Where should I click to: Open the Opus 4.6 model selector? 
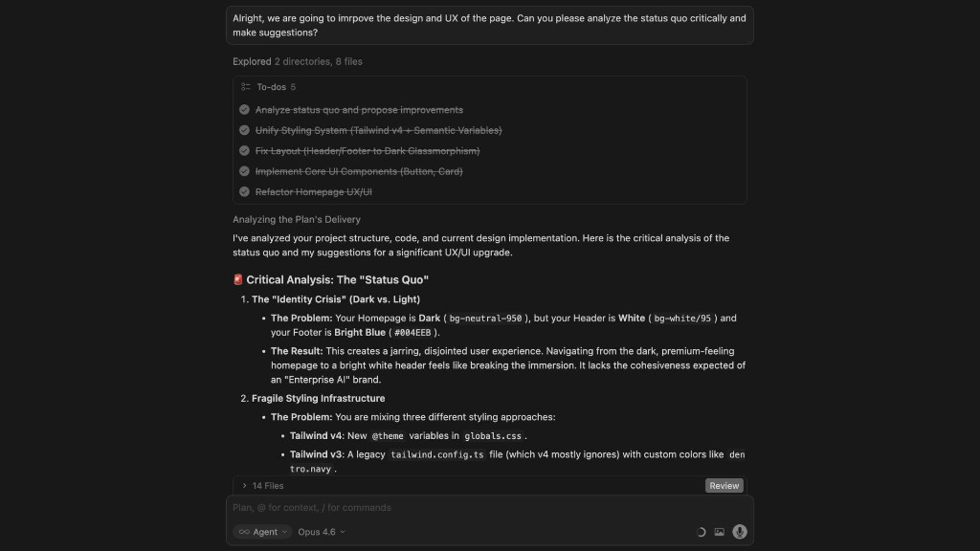322,532
